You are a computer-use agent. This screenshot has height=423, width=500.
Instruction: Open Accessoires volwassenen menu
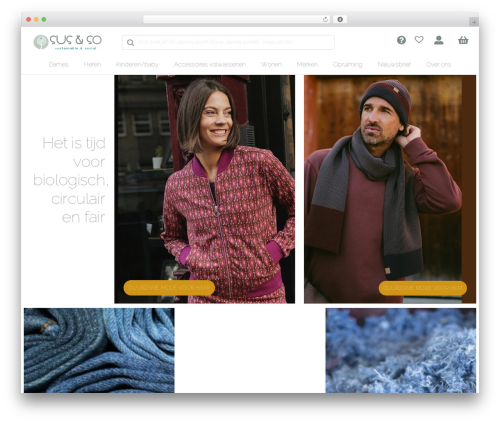point(210,64)
